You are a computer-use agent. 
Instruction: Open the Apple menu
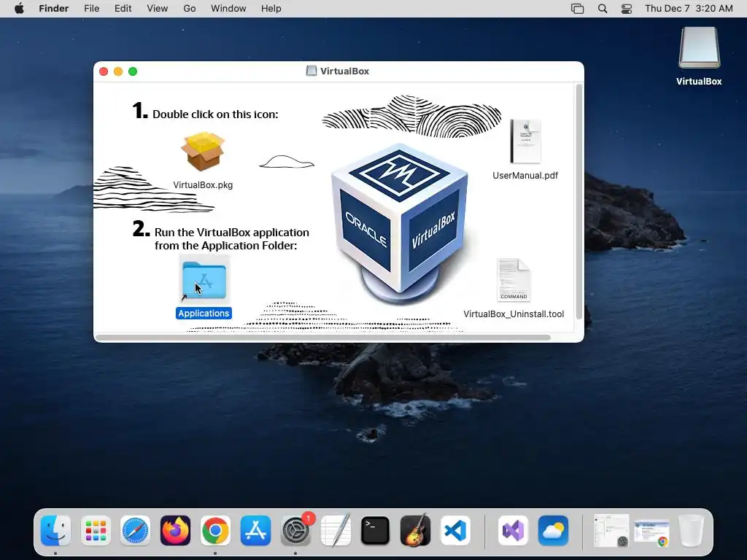[x=19, y=9]
